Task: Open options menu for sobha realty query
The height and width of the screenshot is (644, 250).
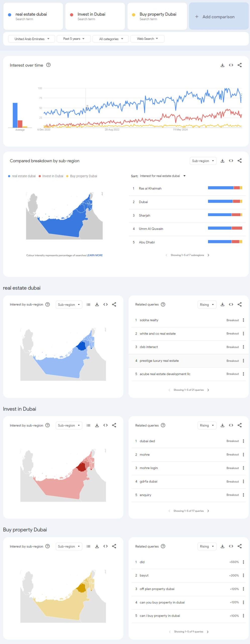Action: click(243, 320)
